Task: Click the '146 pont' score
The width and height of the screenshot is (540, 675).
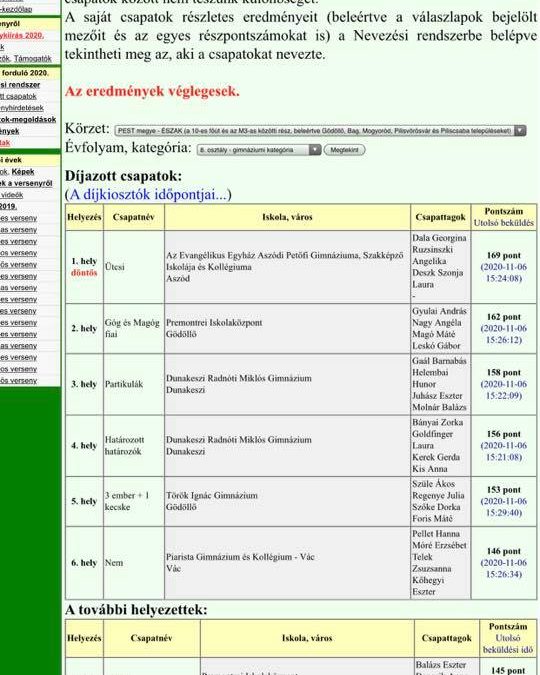Action: (503, 551)
